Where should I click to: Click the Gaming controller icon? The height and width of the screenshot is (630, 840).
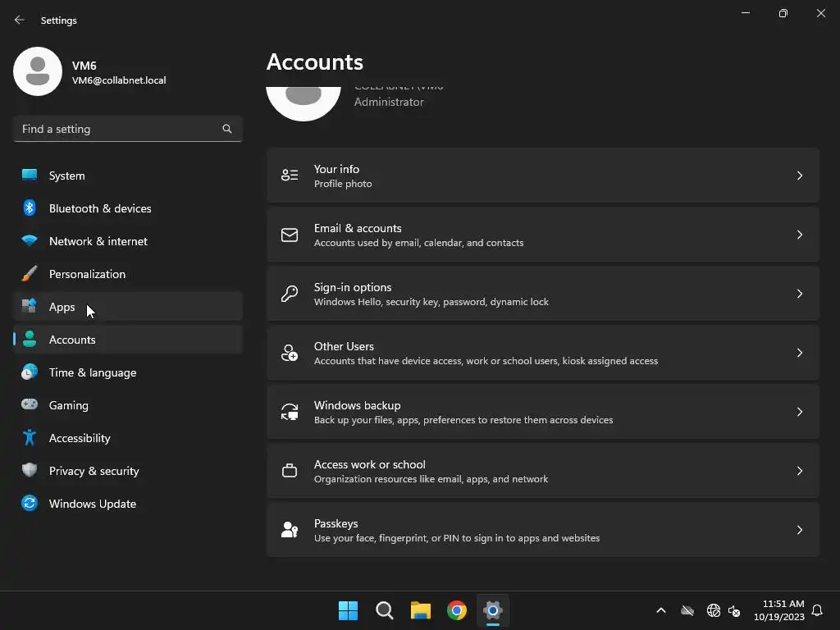(x=30, y=404)
